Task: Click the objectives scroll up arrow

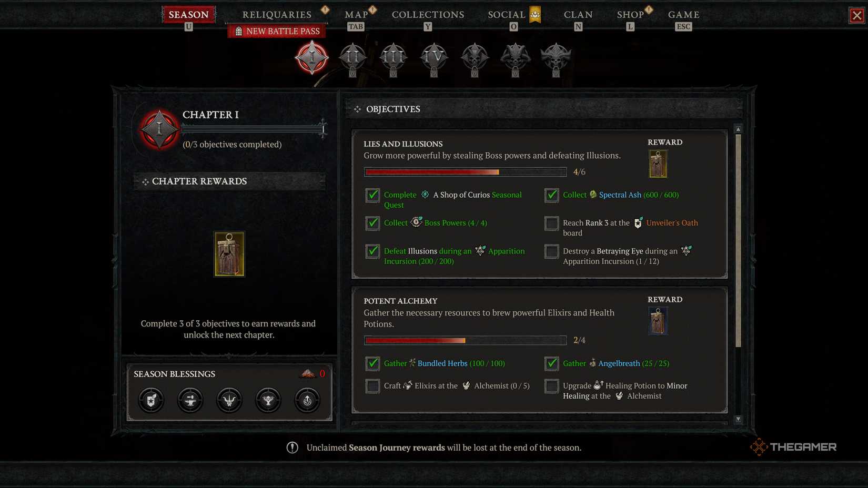Action: pos(738,129)
